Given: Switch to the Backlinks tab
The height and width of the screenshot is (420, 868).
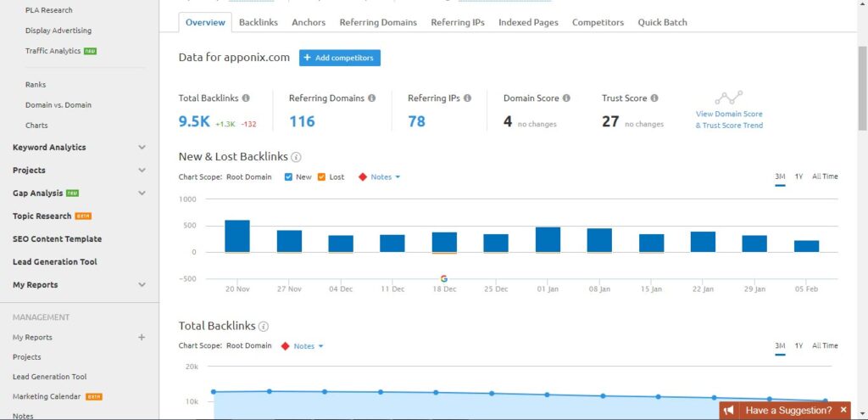Looking at the screenshot, I should tap(259, 23).
